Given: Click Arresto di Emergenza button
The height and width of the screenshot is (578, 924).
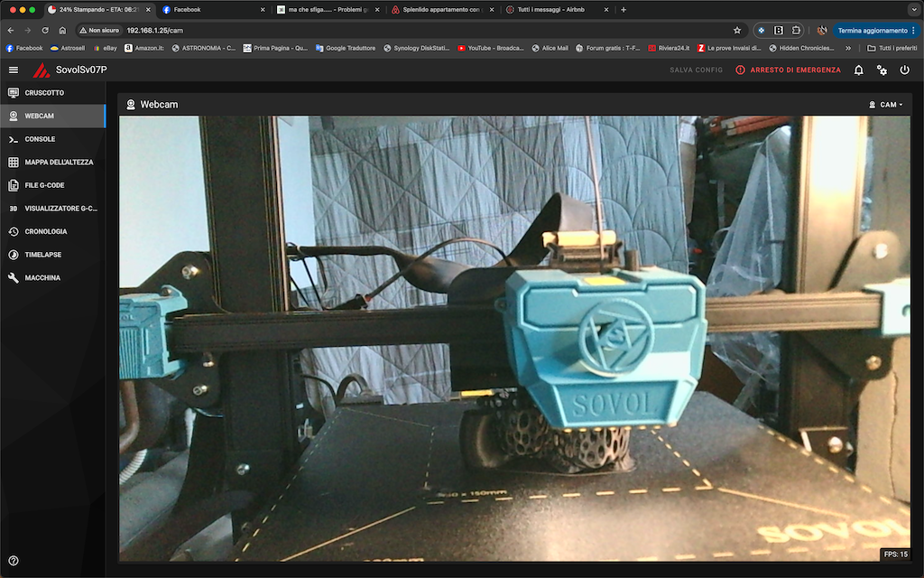Looking at the screenshot, I should point(788,70).
